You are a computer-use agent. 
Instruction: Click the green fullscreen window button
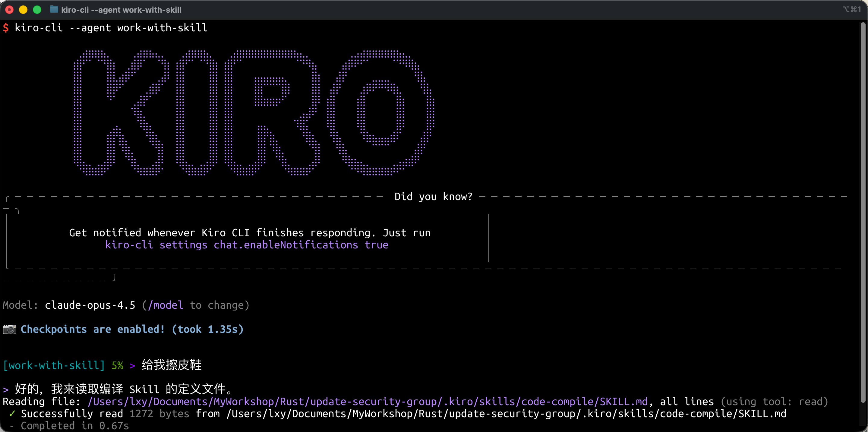tap(37, 9)
